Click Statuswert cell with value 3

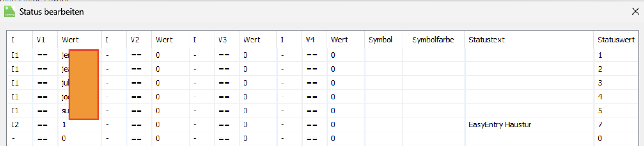600,83
